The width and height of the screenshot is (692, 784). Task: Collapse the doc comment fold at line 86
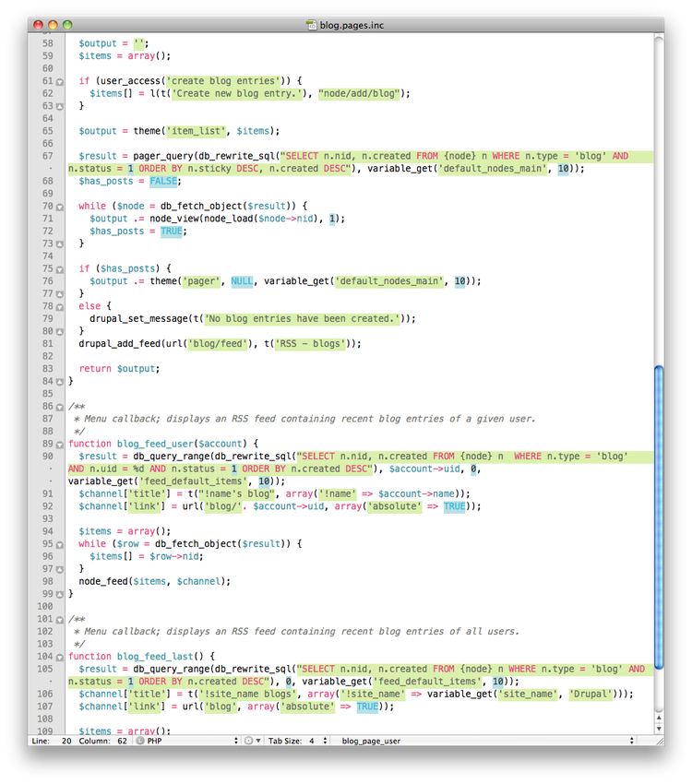click(59, 407)
